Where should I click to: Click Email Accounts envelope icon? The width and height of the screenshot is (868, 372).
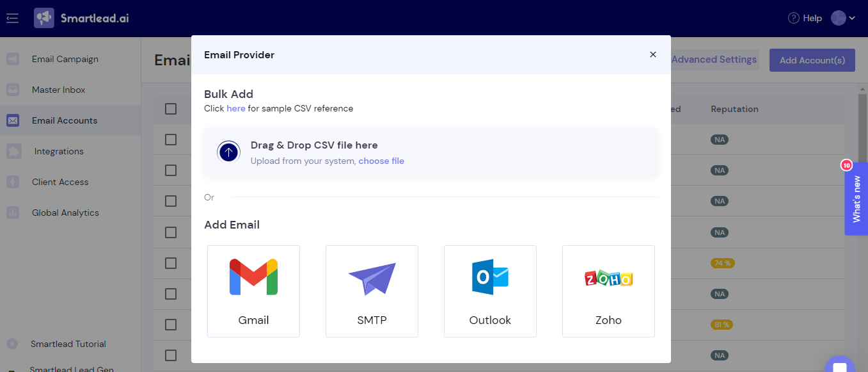point(13,120)
